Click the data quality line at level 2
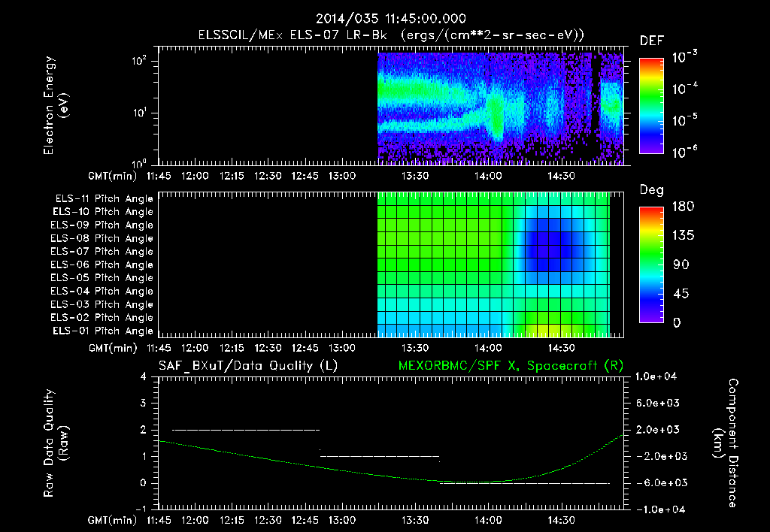This screenshot has width=770, height=532. click(x=246, y=430)
